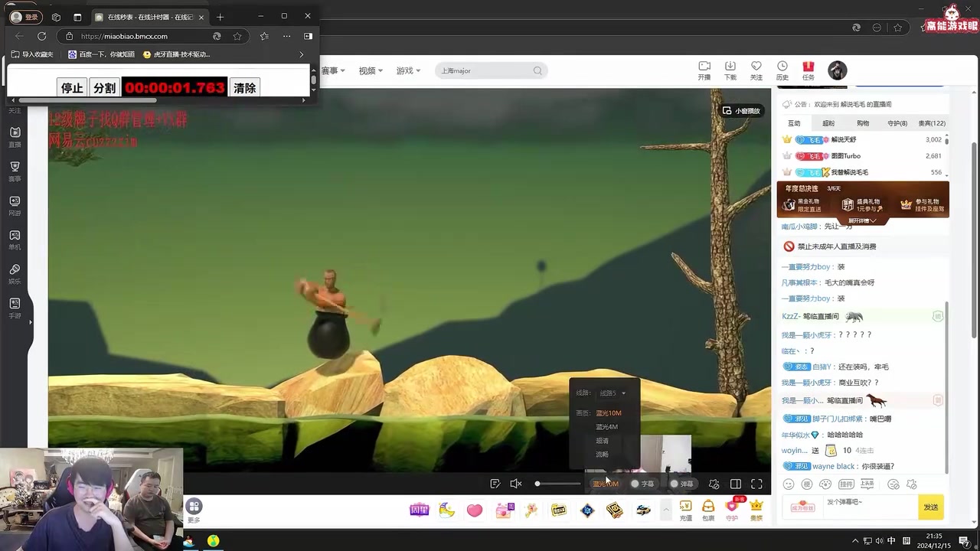Screen dimensions: 980x551
Task: Open 网游 in left sidebar
Action: 15,206
